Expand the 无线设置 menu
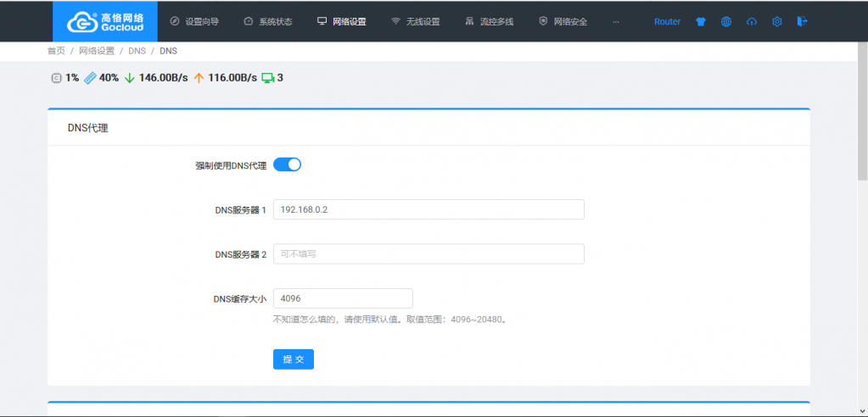The width and height of the screenshot is (868, 417). 415,22
